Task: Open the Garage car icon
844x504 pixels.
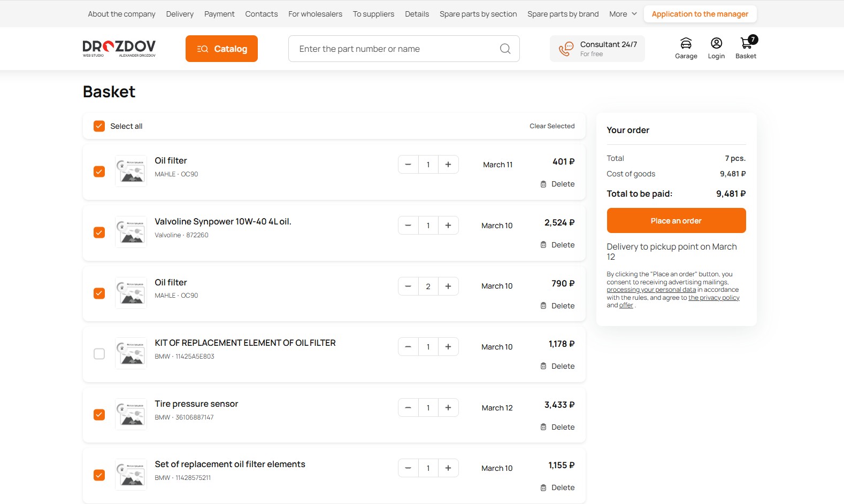Action: (686, 43)
